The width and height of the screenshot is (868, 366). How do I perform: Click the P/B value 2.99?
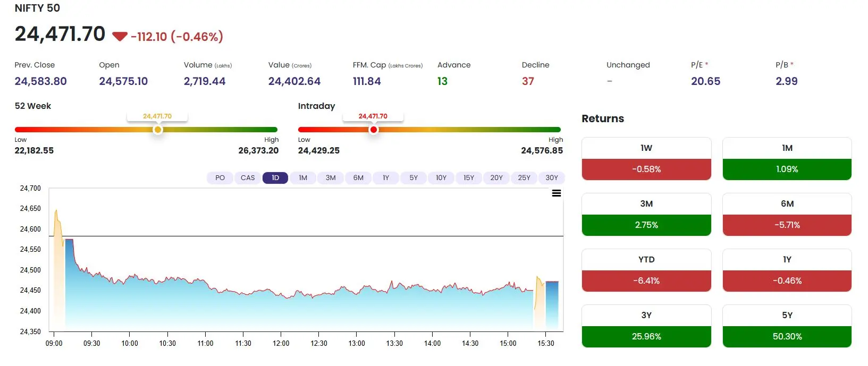pyautogui.click(x=787, y=81)
